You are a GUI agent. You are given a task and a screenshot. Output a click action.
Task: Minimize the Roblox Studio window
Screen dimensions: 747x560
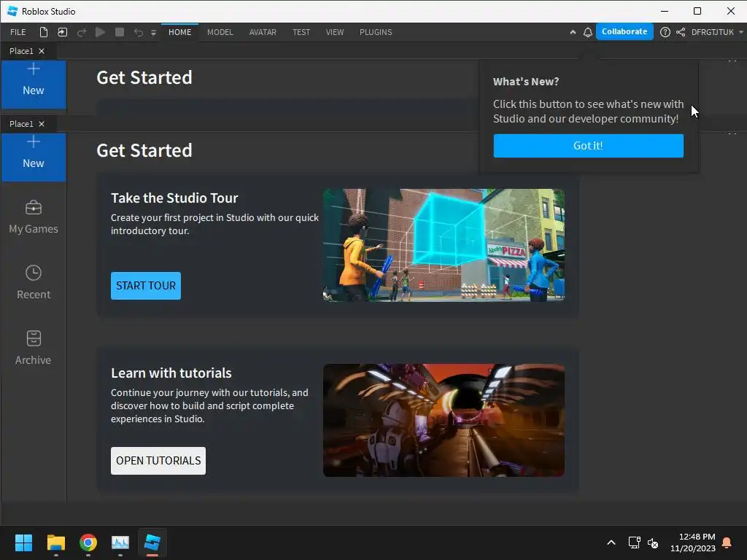[665, 11]
